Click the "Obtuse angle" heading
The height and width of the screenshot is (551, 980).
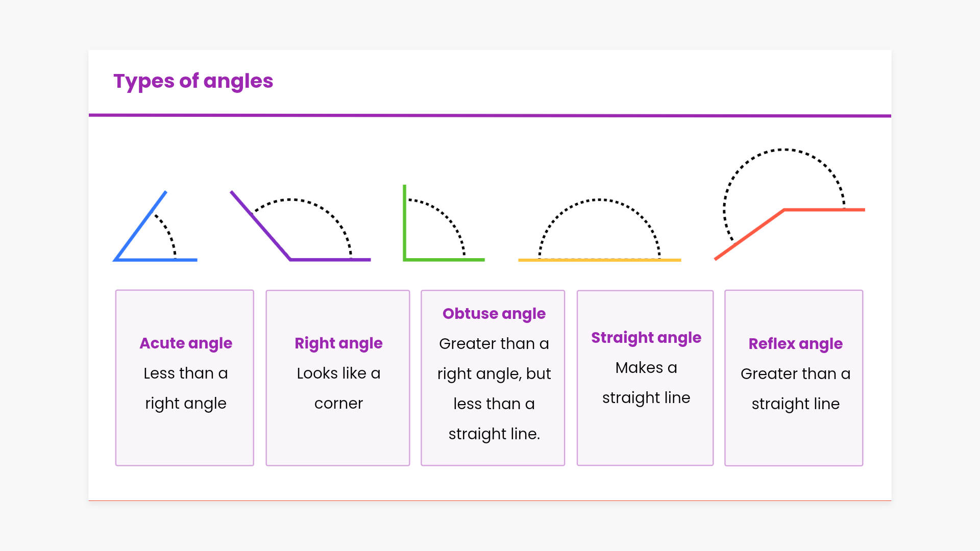[494, 314]
